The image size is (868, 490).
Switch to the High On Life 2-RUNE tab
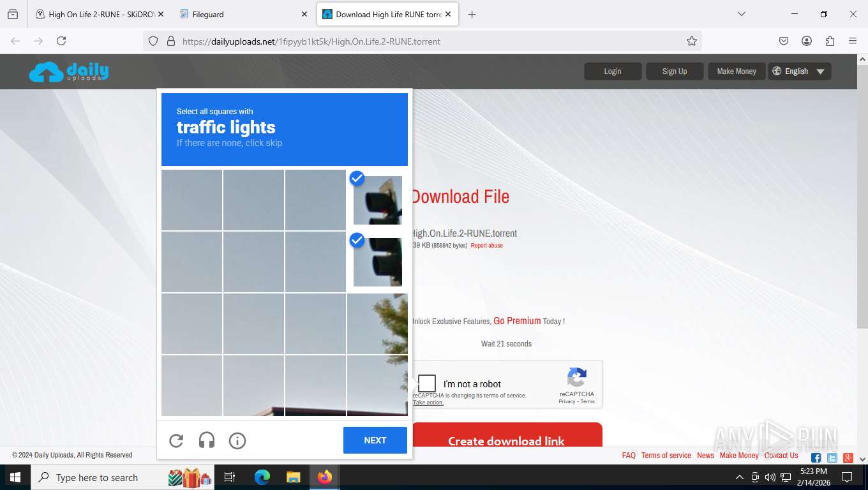click(x=99, y=14)
